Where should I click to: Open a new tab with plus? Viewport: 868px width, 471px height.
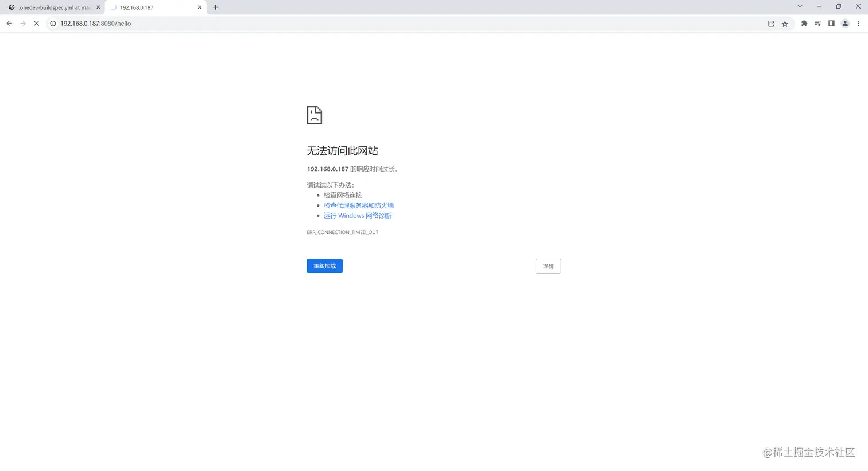tap(216, 7)
